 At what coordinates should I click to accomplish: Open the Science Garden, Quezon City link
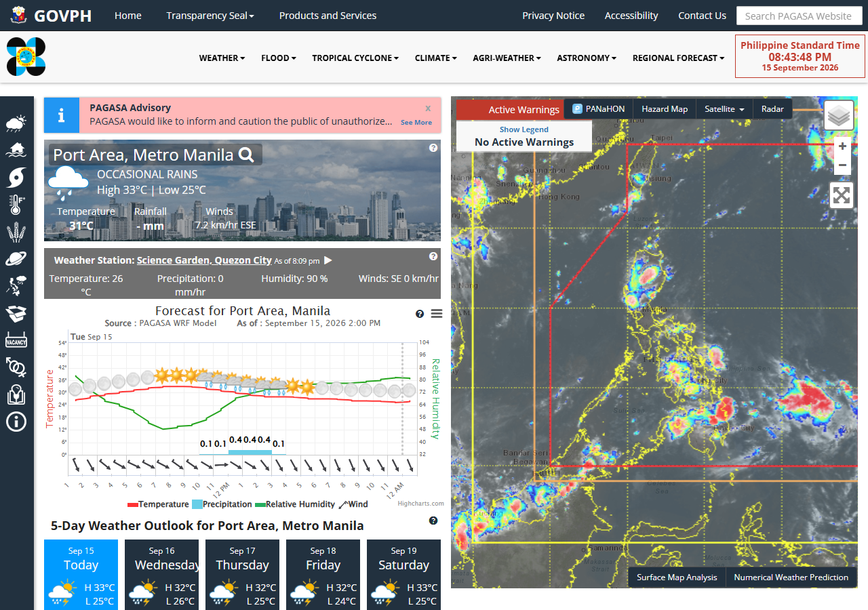point(204,260)
